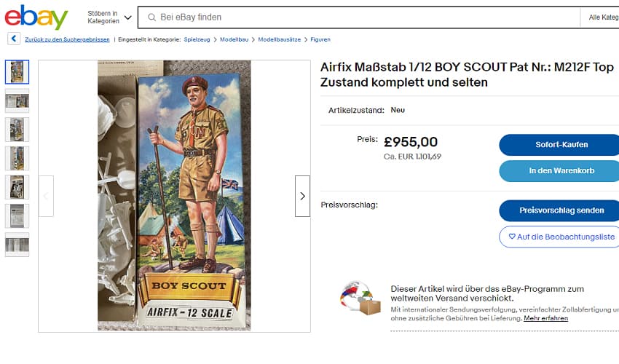Click the search magnifier icon
The image size is (619, 364).
coord(151,17)
